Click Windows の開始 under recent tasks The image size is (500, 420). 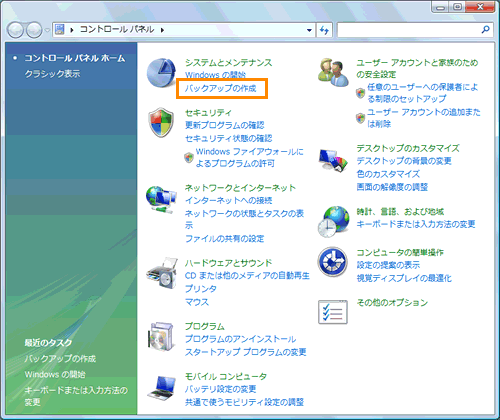pos(55,374)
